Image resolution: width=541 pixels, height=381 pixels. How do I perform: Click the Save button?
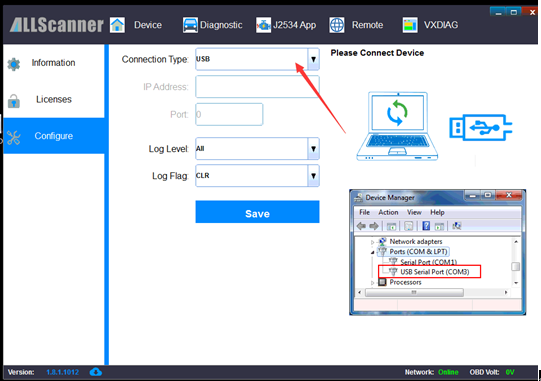point(257,212)
